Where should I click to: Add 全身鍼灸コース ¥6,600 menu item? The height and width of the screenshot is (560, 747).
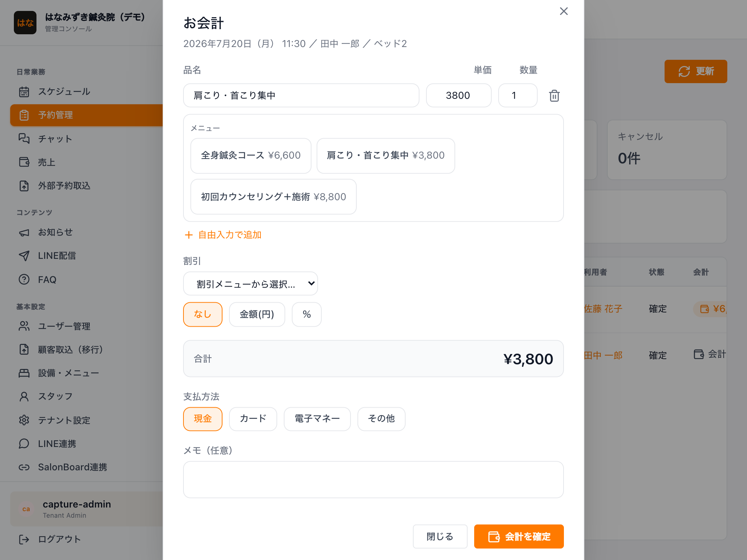pos(251,156)
